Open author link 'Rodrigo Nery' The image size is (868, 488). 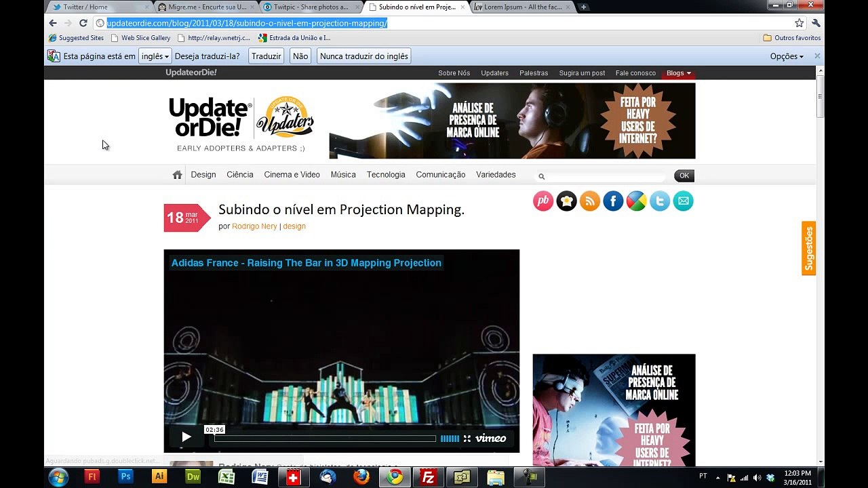pyautogui.click(x=254, y=226)
